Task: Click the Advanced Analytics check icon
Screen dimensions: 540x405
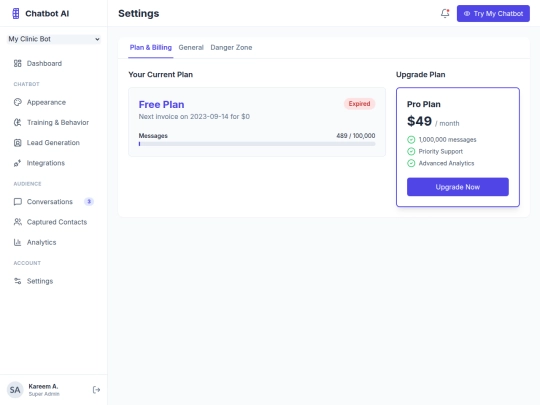Action: click(x=411, y=163)
